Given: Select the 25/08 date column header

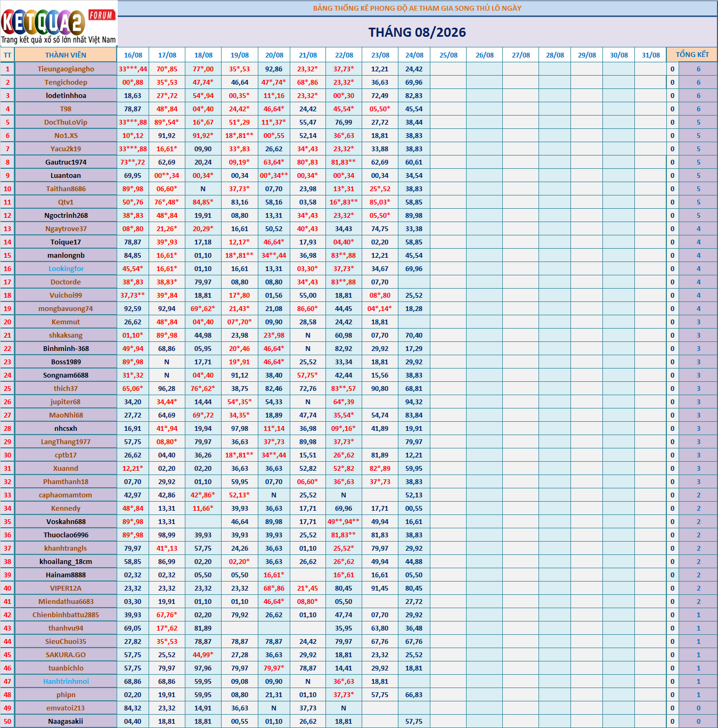Looking at the screenshot, I should [448, 55].
